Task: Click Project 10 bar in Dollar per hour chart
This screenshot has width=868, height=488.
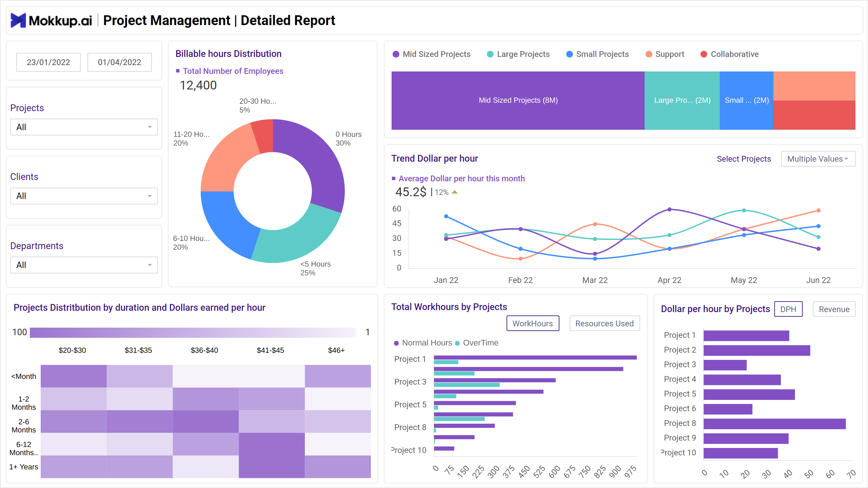Action: click(741, 453)
